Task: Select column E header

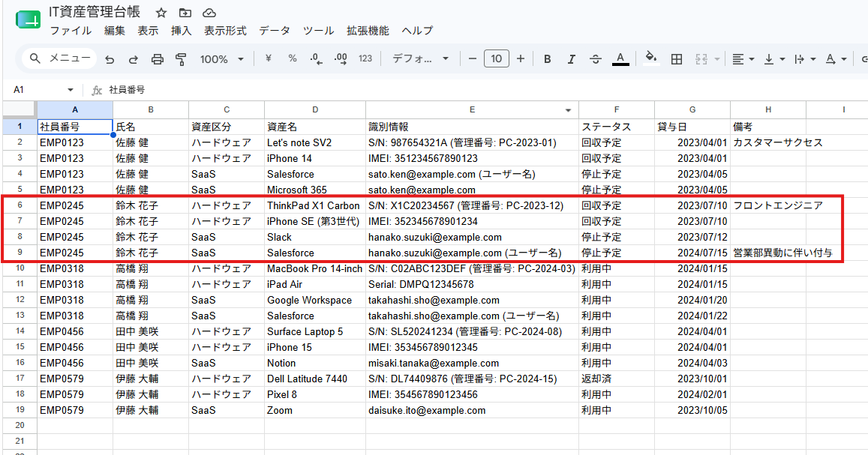Action: [472, 109]
